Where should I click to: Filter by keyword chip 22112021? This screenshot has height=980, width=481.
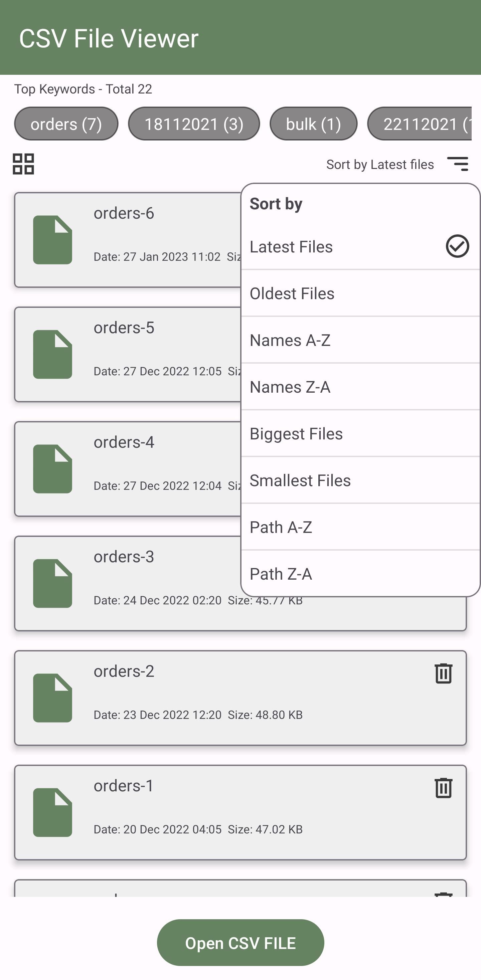[x=419, y=124]
